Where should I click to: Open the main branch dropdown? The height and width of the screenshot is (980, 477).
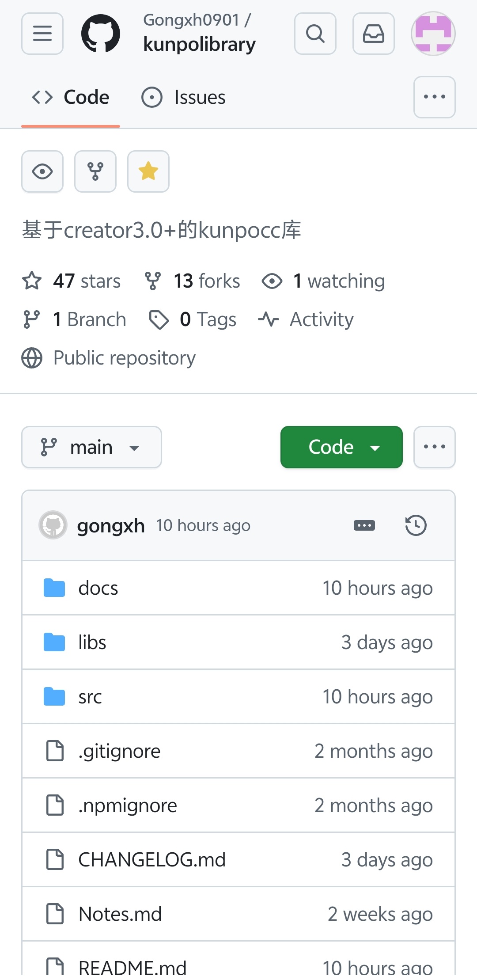91,447
